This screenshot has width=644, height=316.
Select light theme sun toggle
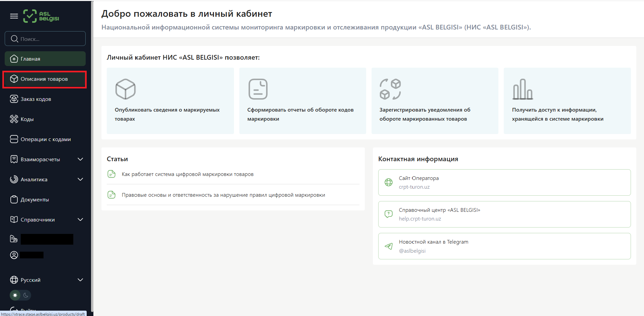[15, 295]
